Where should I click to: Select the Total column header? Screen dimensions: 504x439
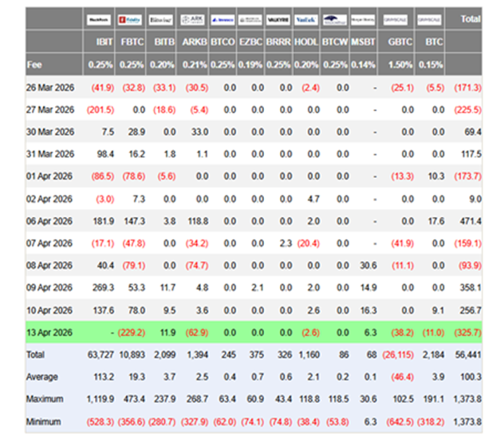(x=471, y=19)
